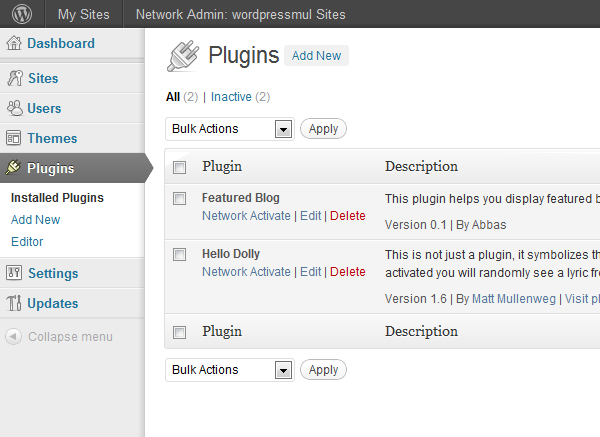The image size is (600, 437).
Task: Check the select-all box in table footer
Action: (x=179, y=332)
